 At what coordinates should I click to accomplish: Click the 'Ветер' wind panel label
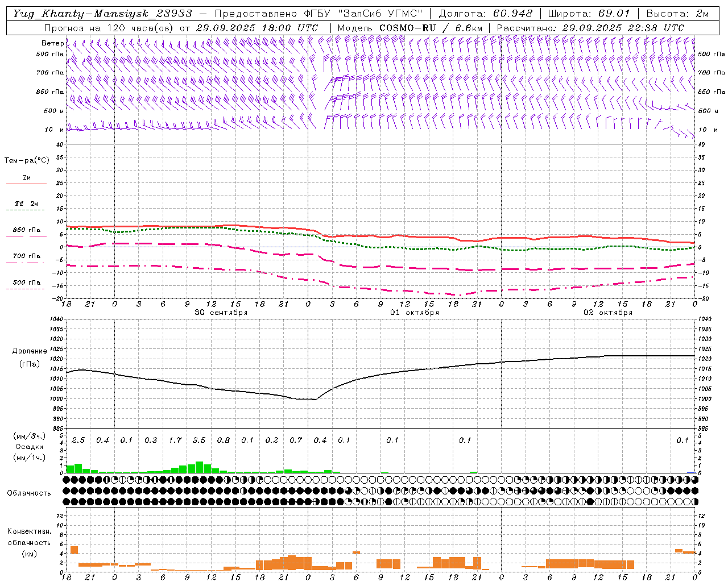click(53, 43)
